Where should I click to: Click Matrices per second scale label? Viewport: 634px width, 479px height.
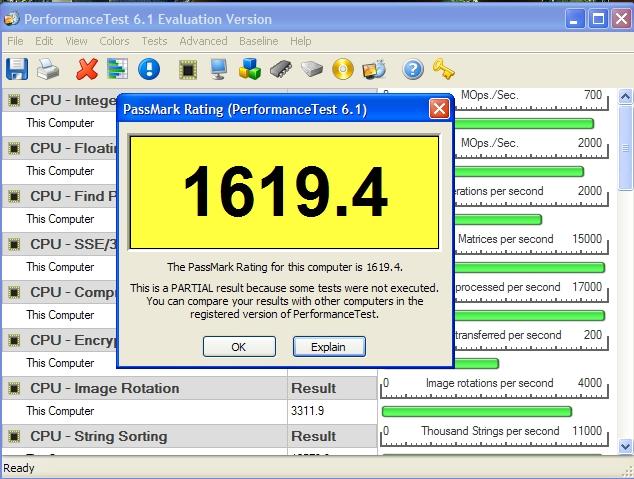(x=505, y=239)
